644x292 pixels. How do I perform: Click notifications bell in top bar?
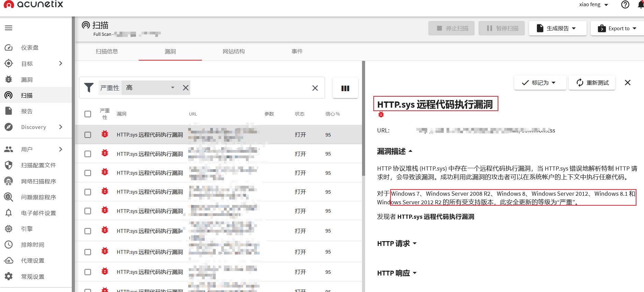point(641,4)
